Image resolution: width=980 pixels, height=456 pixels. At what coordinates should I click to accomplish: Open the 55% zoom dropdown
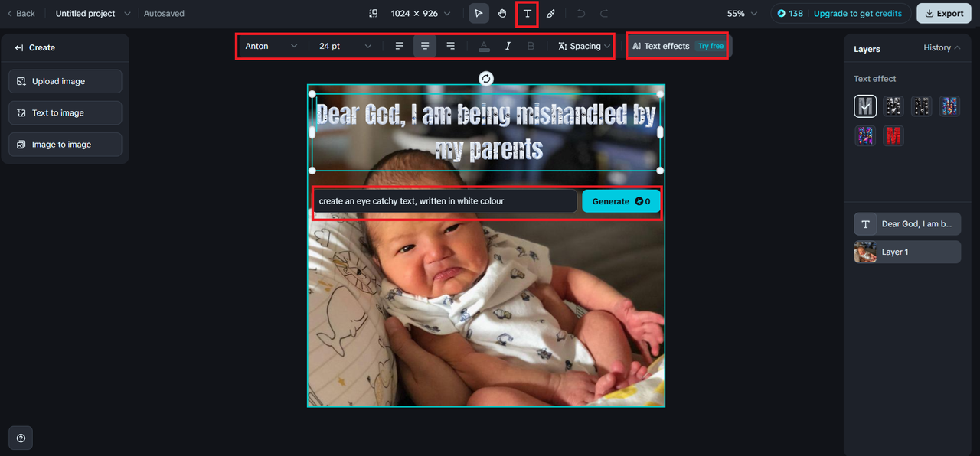[742, 13]
